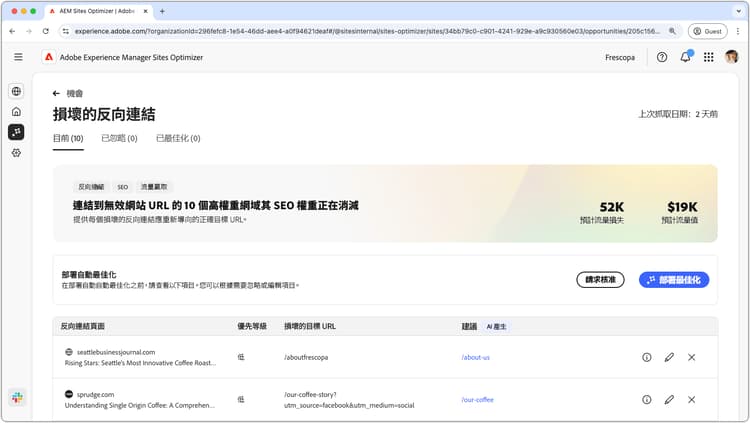The width and height of the screenshot is (750, 423).
Task: Click the 反向連結頁面 column header
Action: tap(82, 326)
